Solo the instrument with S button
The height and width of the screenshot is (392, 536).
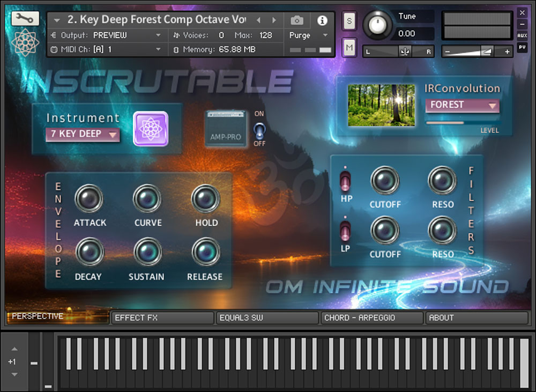tap(349, 21)
